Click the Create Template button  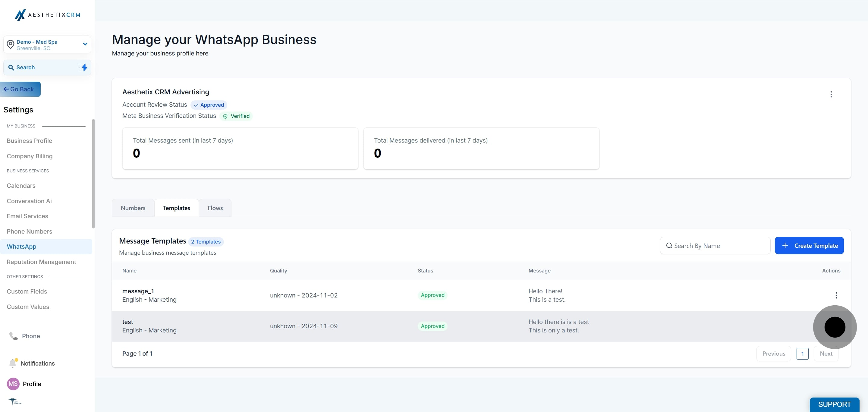pyautogui.click(x=809, y=246)
